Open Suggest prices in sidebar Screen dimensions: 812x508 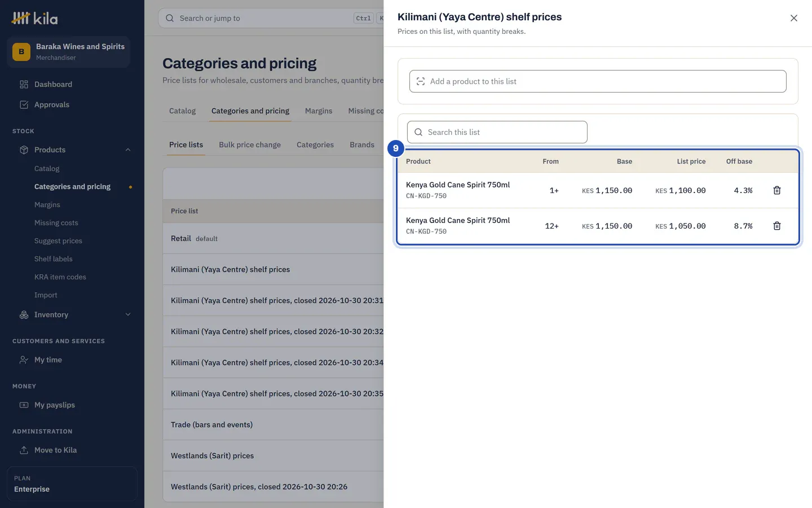click(58, 240)
